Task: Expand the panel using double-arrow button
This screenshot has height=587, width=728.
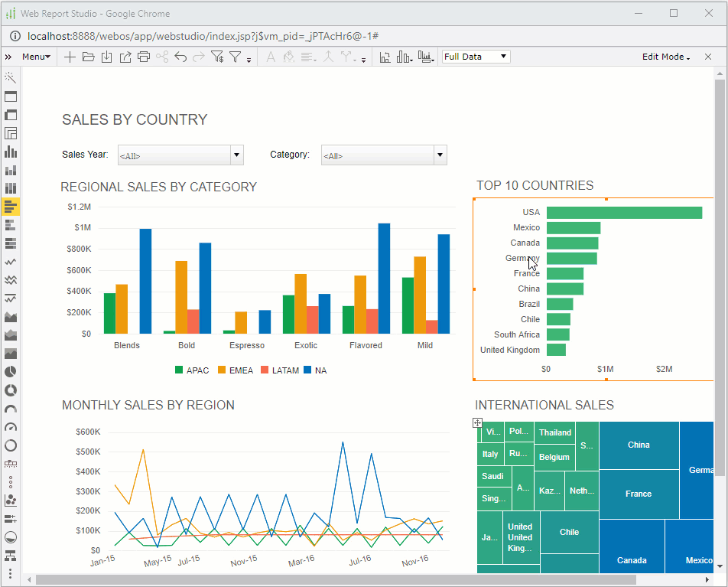Action: (x=8, y=57)
